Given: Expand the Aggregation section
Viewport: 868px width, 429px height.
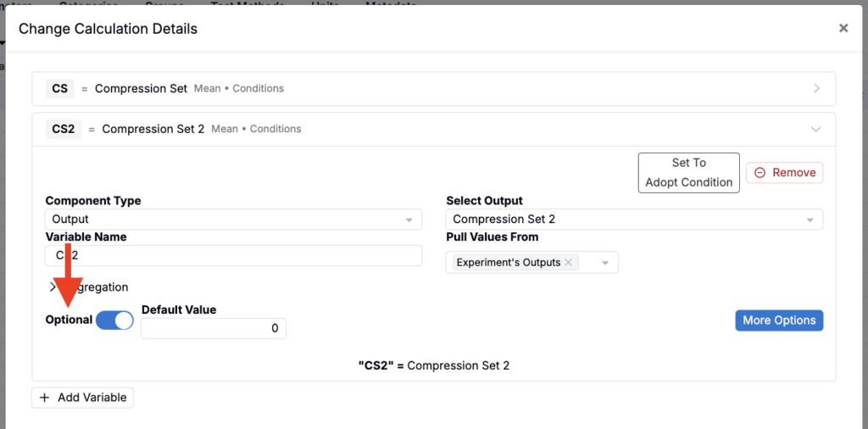Looking at the screenshot, I should pos(90,287).
